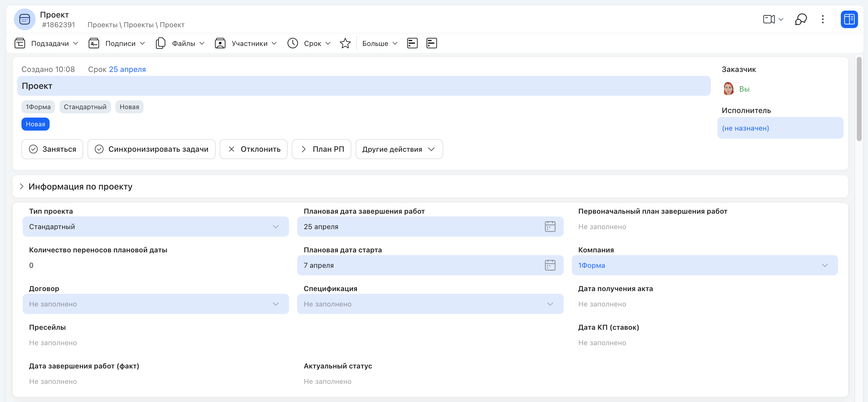Image resolution: width=868 pixels, height=402 pixels.
Task: Click the customer avatar photo
Action: click(728, 89)
